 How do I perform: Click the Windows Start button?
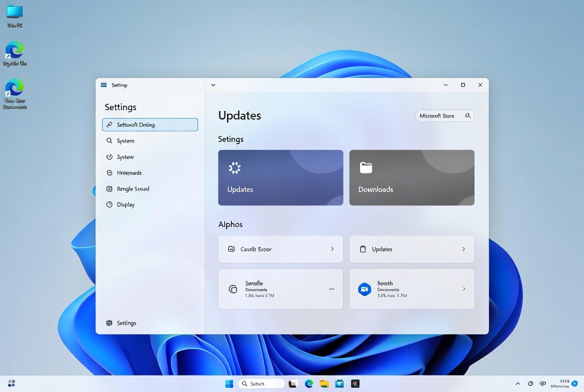pyautogui.click(x=229, y=383)
